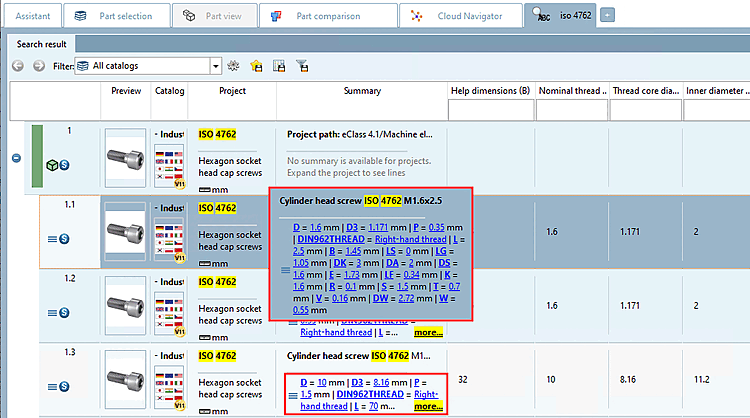Click the blue S icon in row 1

point(64,165)
